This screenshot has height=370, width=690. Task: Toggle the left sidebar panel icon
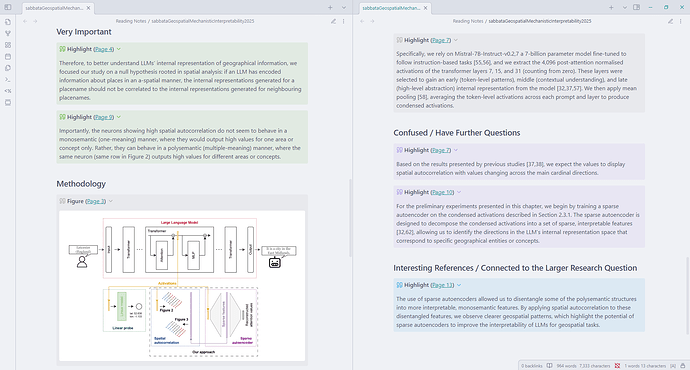point(7,7)
